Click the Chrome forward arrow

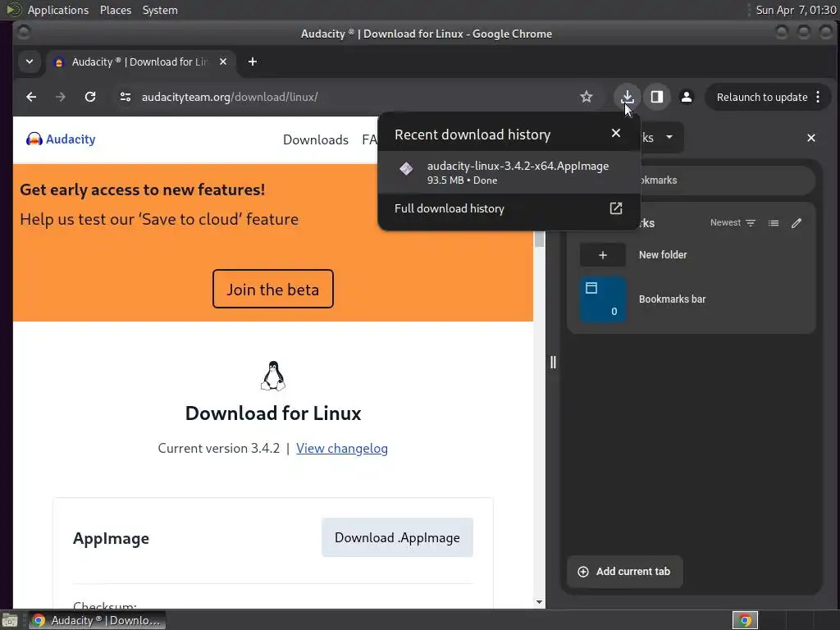click(61, 97)
